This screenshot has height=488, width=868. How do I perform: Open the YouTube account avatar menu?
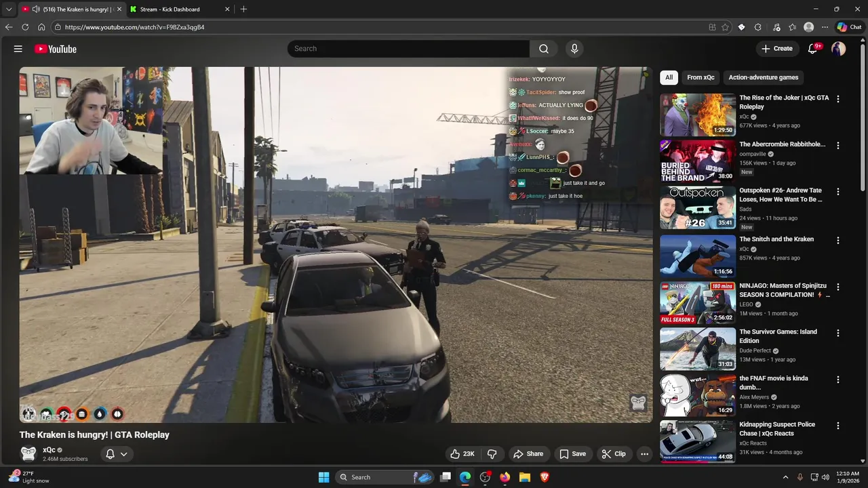839,49
